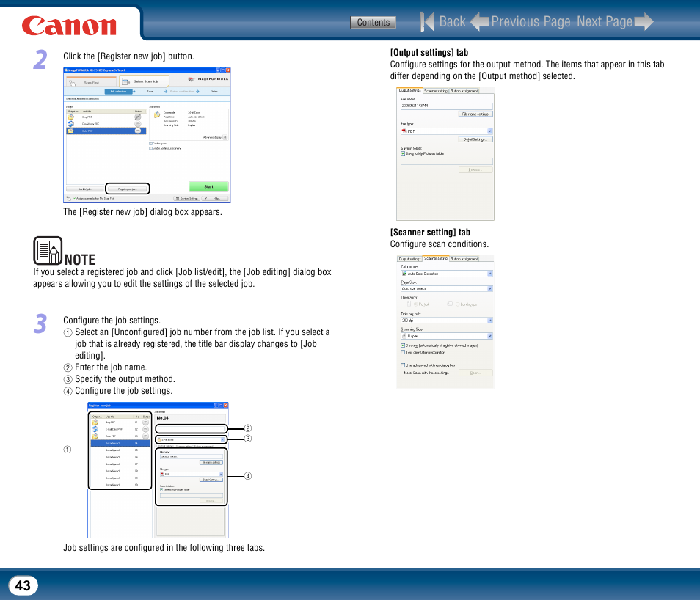The image size is (700, 600).
Task: Select Button assignment tab above the File name field
Action: tap(464, 91)
